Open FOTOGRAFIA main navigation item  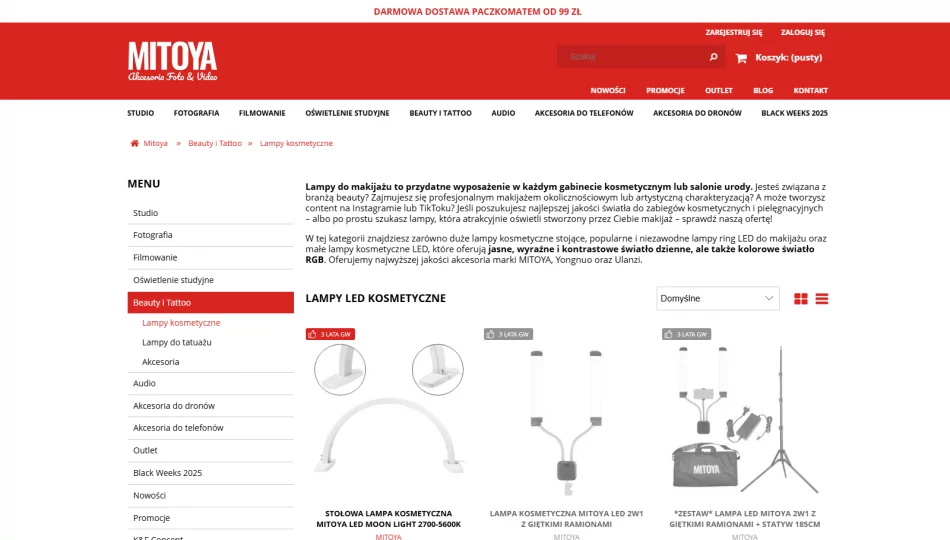click(x=196, y=113)
